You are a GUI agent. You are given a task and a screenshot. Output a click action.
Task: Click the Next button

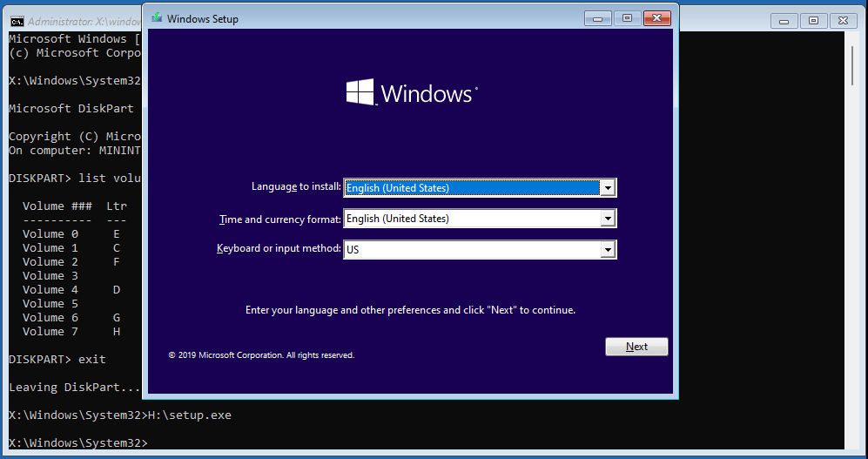tap(636, 347)
